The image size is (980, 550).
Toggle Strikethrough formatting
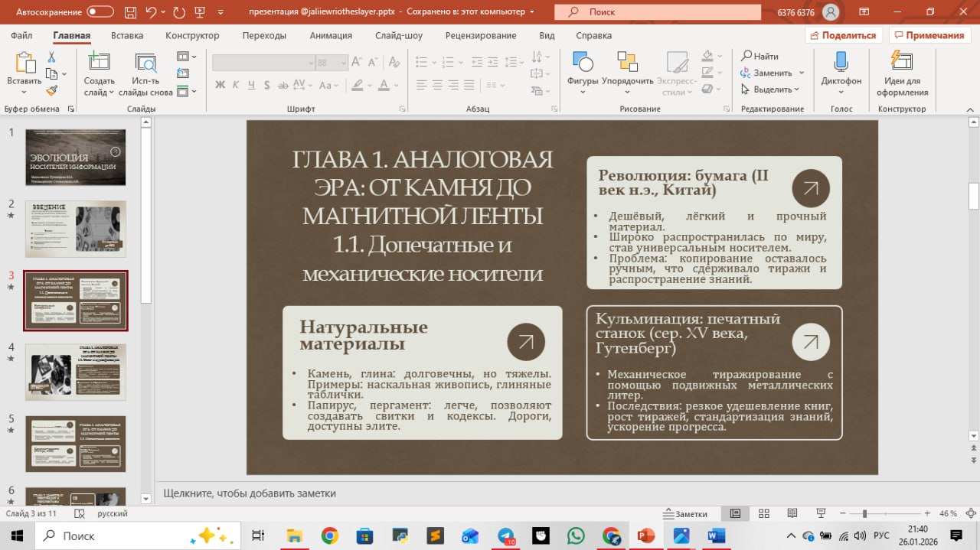click(x=283, y=85)
